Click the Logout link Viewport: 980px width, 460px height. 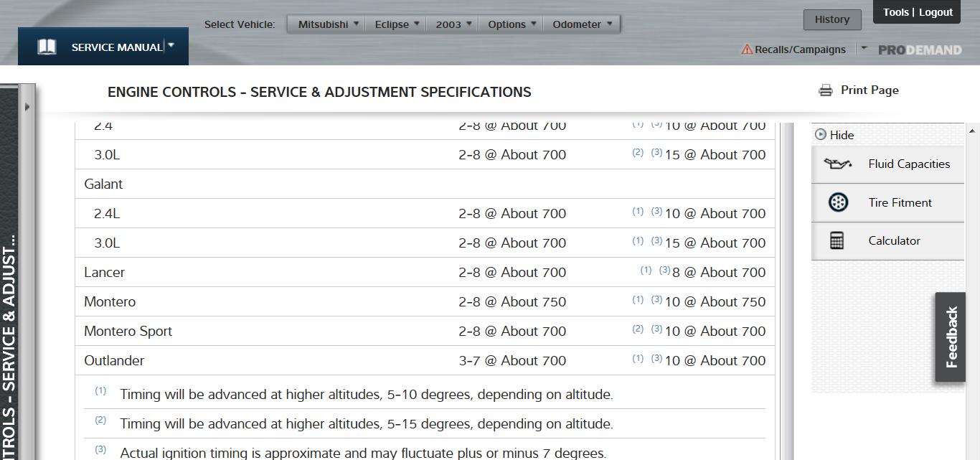(936, 12)
